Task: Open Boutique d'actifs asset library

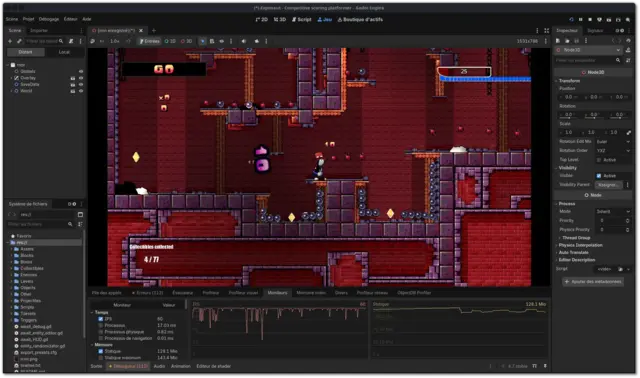Action: click(x=360, y=19)
